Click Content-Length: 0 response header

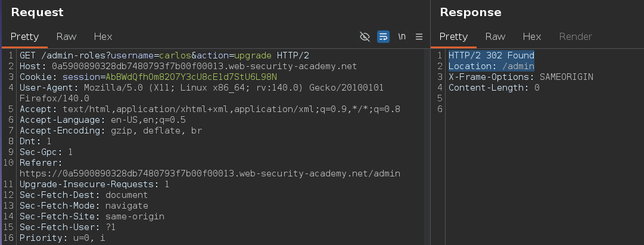494,88
